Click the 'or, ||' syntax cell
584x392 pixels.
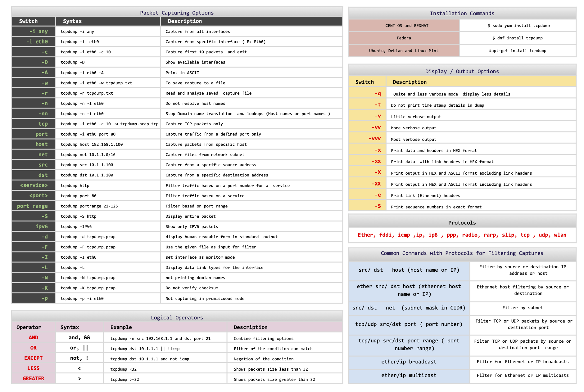79,348
